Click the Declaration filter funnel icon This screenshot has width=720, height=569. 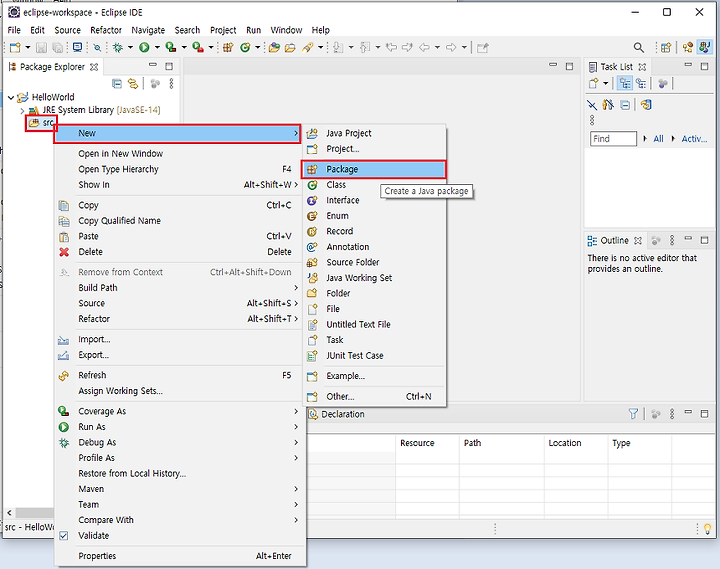tap(633, 414)
